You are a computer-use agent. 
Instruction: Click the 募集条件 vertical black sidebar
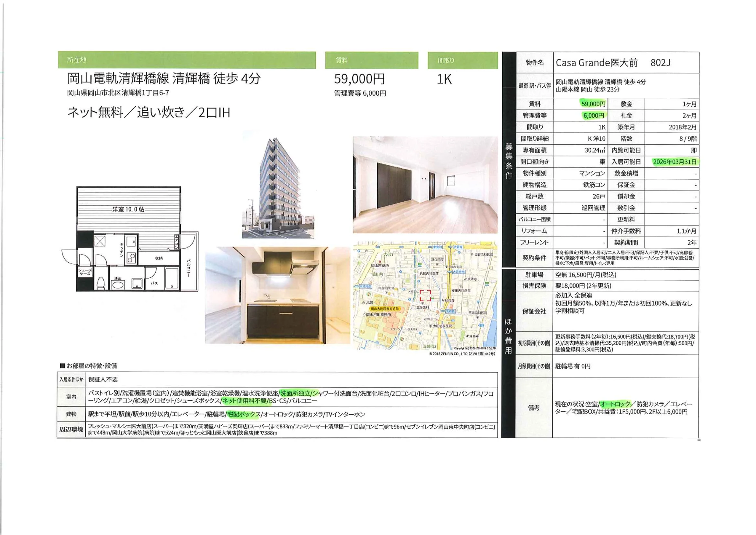(509, 160)
